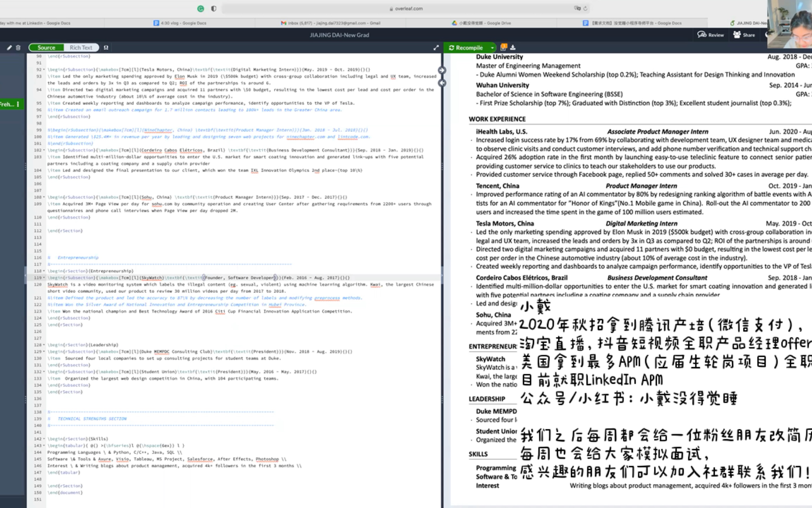
Task: Click the full-screen expand arrows icon above editor
Action: [x=436, y=48]
